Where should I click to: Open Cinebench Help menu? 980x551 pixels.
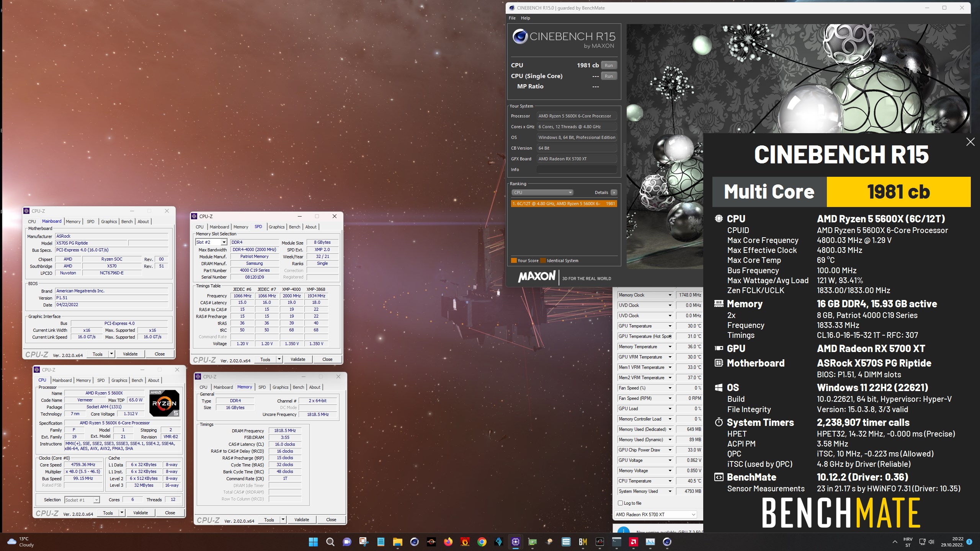pyautogui.click(x=526, y=18)
